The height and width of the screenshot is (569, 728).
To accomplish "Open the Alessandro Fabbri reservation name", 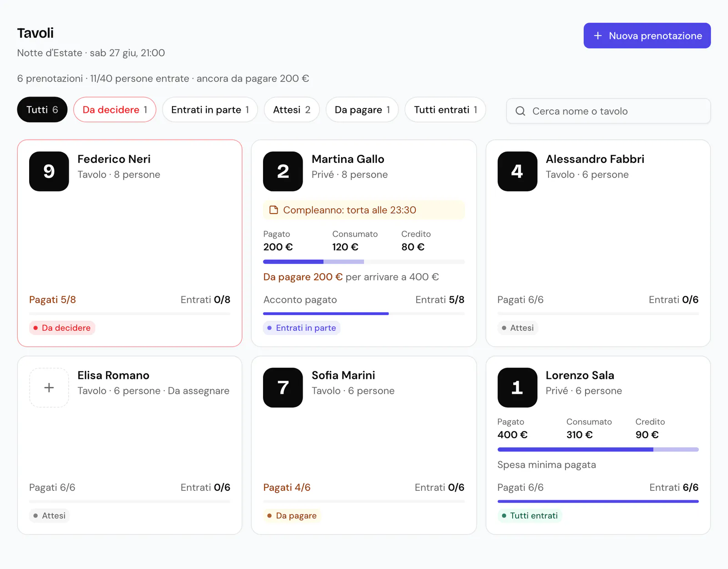I will pyautogui.click(x=595, y=159).
